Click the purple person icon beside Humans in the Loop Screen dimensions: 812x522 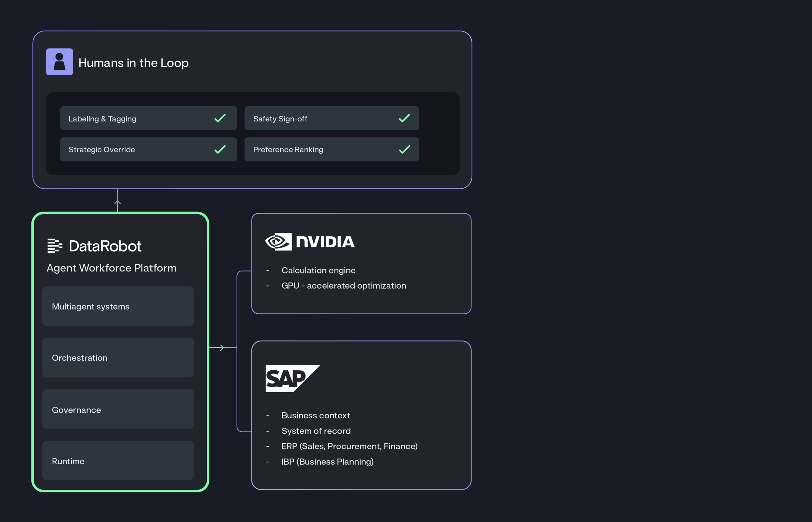59,62
